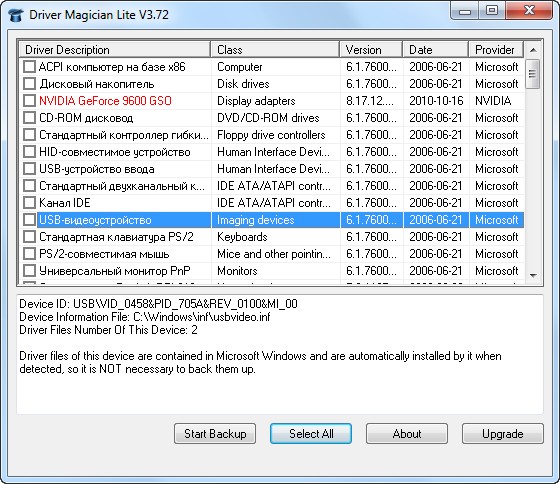Image resolution: width=560 pixels, height=484 pixels.
Task: Sort list by Provider column header
Action: [x=496, y=50]
